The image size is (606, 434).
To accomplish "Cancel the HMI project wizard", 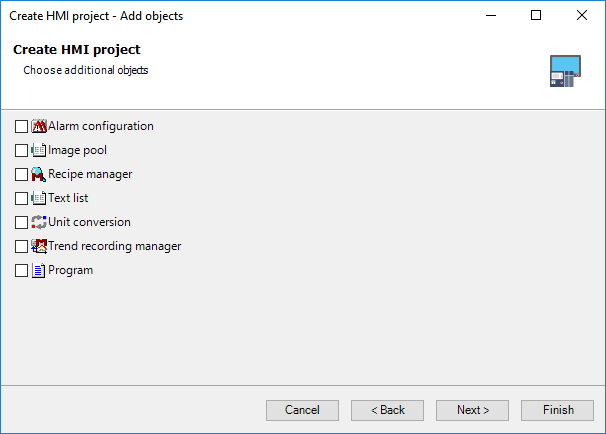I will click(x=302, y=410).
